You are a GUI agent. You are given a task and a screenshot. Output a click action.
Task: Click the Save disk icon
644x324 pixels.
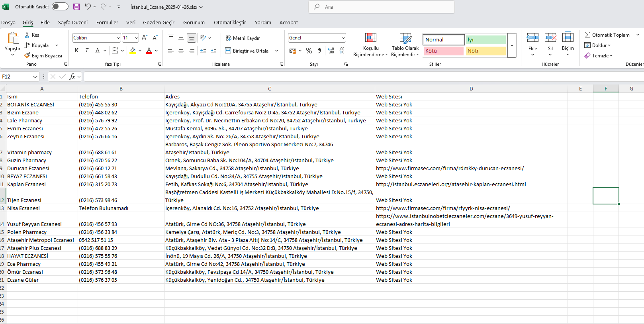coord(76,7)
